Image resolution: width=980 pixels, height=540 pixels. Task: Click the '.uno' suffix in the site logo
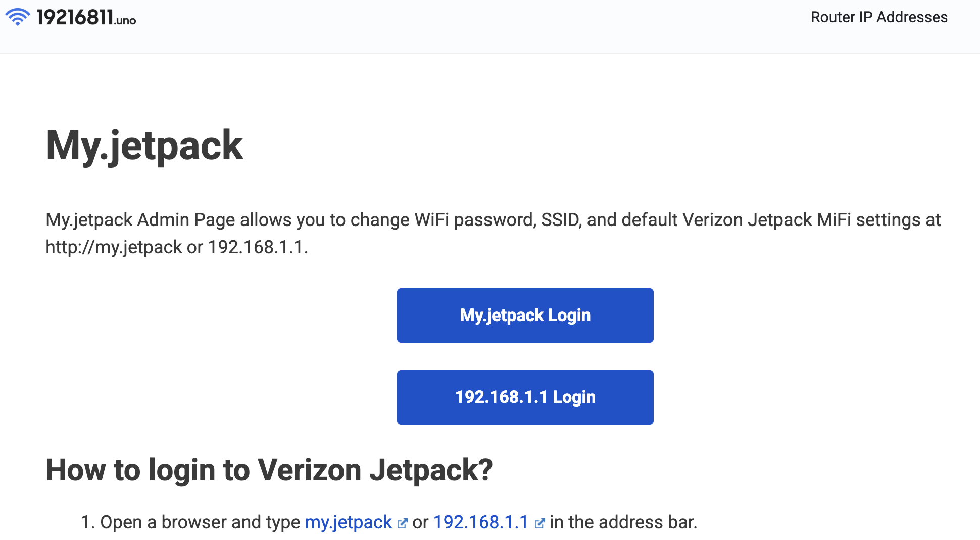(125, 21)
